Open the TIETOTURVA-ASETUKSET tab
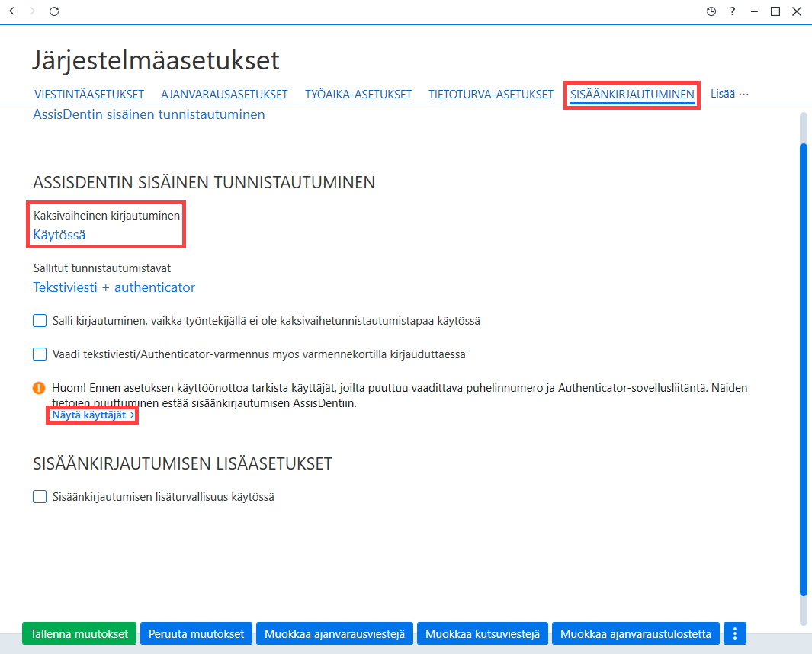The width and height of the screenshot is (812, 654). pyautogui.click(x=491, y=95)
